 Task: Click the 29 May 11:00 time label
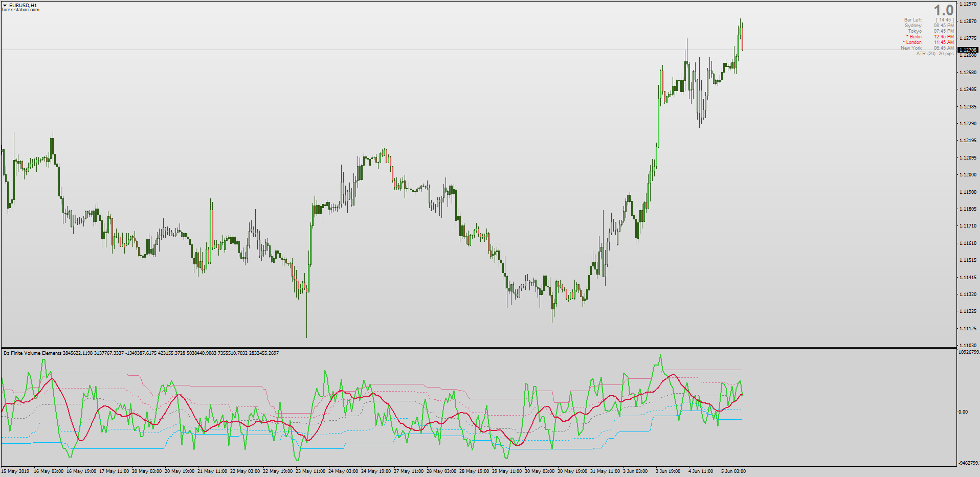pyautogui.click(x=507, y=471)
